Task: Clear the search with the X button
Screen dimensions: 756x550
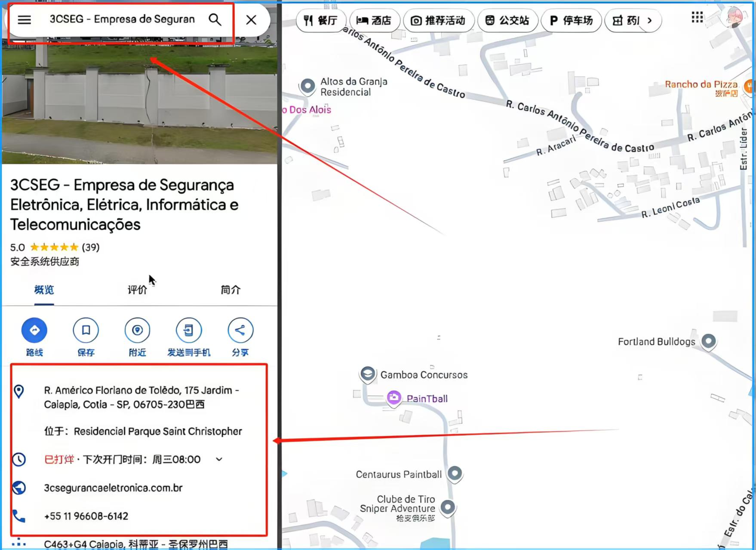Action: click(x=251, y=20)
